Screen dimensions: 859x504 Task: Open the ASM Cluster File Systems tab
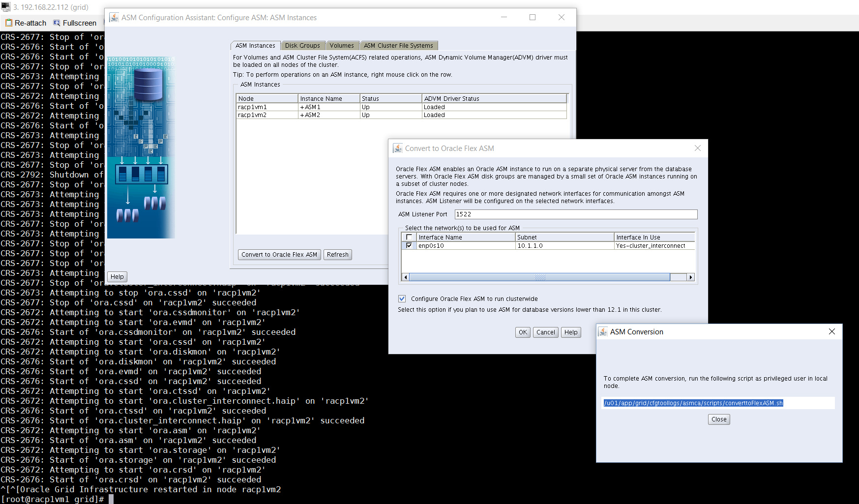pyautogui.click(x=398, y=46)
